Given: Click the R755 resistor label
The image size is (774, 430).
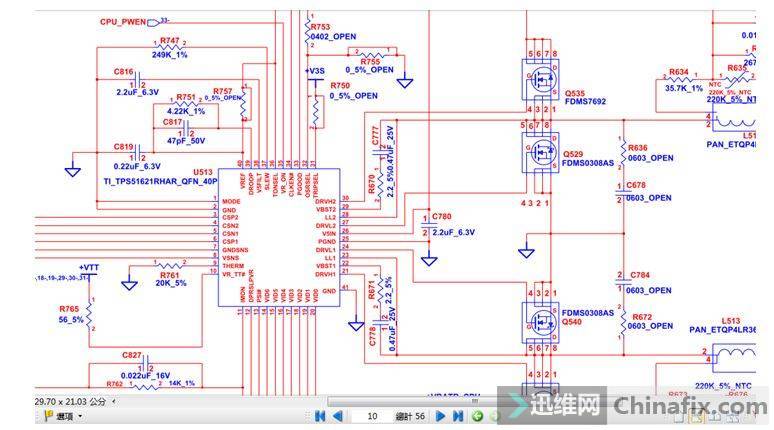Looking at the screenshot, I should click(370, 62).
